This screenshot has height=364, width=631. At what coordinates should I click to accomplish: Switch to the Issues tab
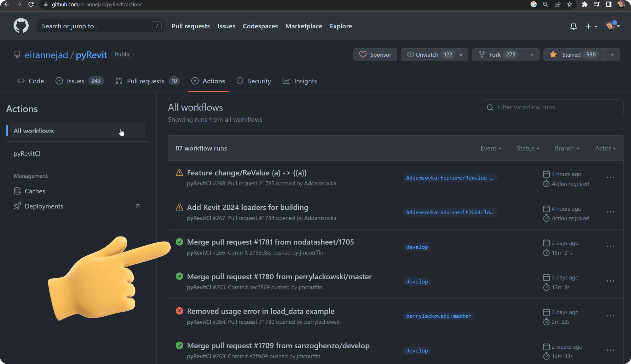pyautogui.click(x=75, y=81)
